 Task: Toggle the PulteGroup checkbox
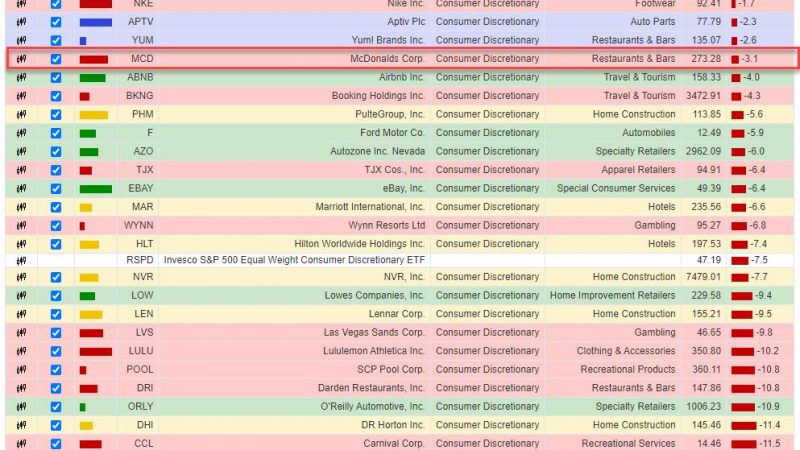[56, 114]
